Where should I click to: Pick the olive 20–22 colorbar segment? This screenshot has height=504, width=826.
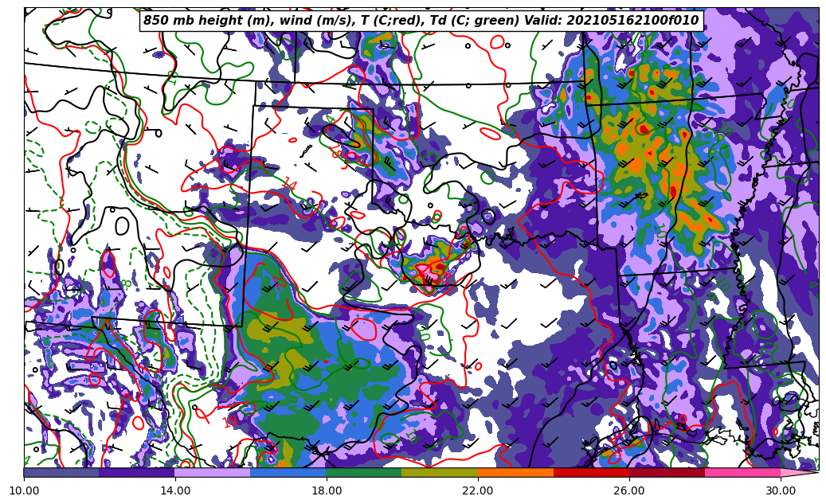coord(439,472)
